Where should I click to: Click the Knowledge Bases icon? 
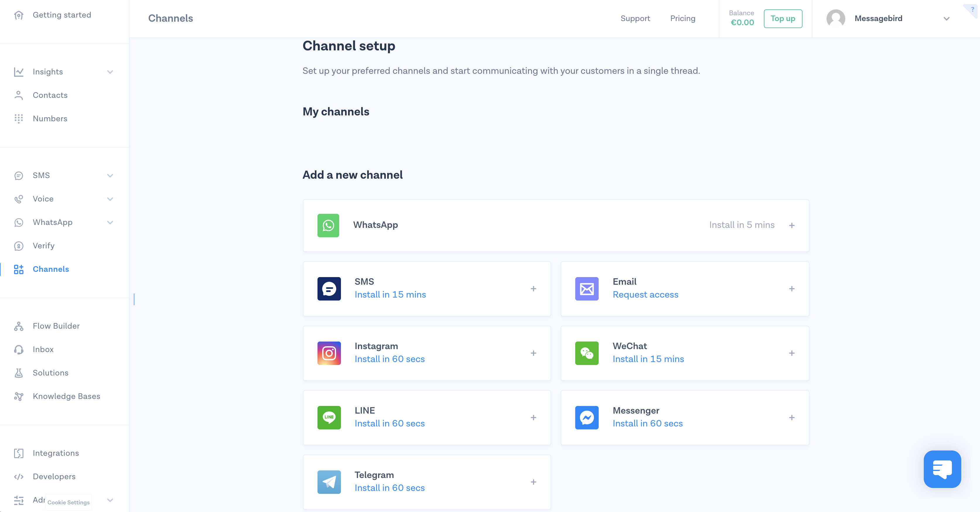pos(19,396)
